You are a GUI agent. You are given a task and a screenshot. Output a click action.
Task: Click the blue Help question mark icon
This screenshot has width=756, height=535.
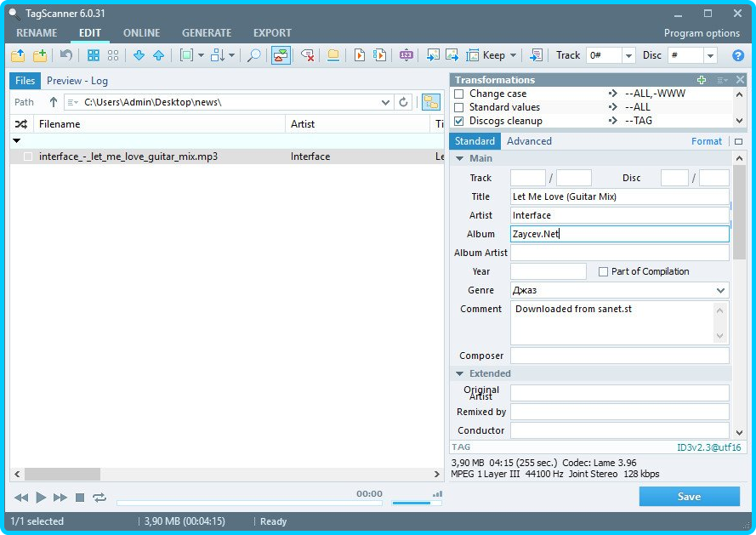point(737,55)
